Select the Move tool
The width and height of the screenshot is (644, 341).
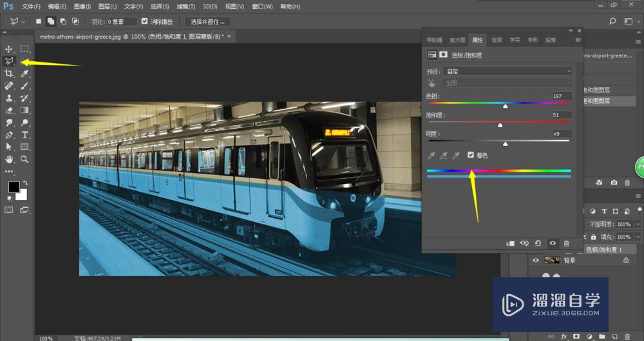pyautogui.click(x=9, y=49)
